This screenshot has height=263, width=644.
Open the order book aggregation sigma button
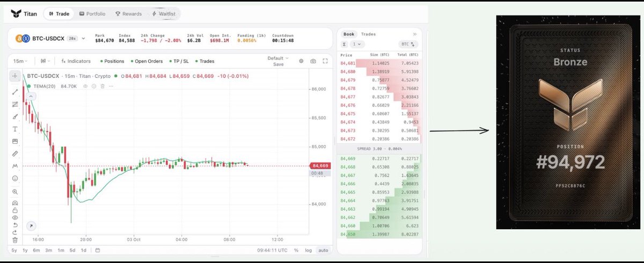pos(345,44)
